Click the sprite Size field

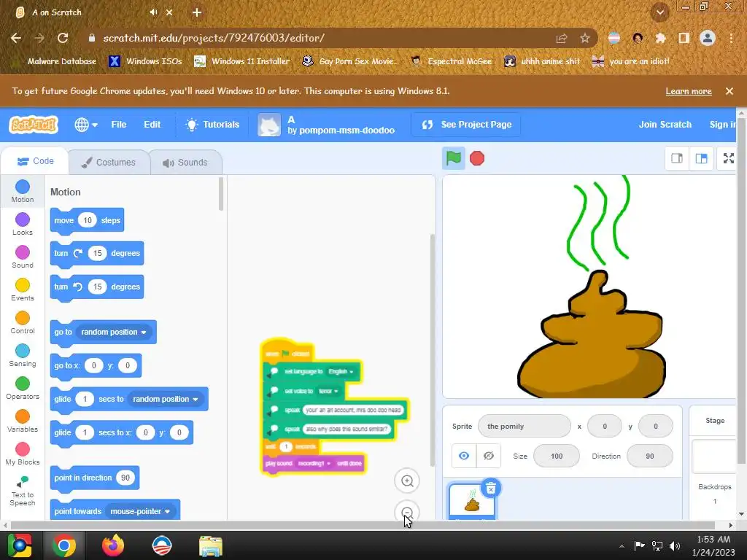tap(557, 456)
